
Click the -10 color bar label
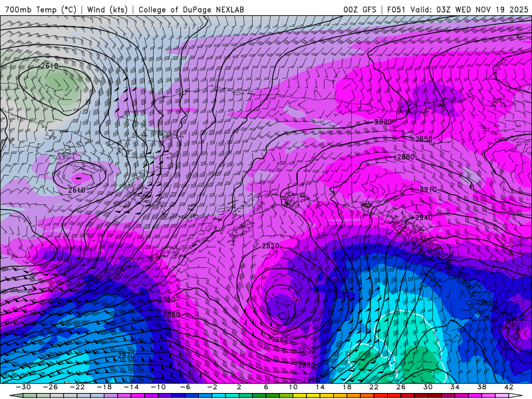click(158, 387)
